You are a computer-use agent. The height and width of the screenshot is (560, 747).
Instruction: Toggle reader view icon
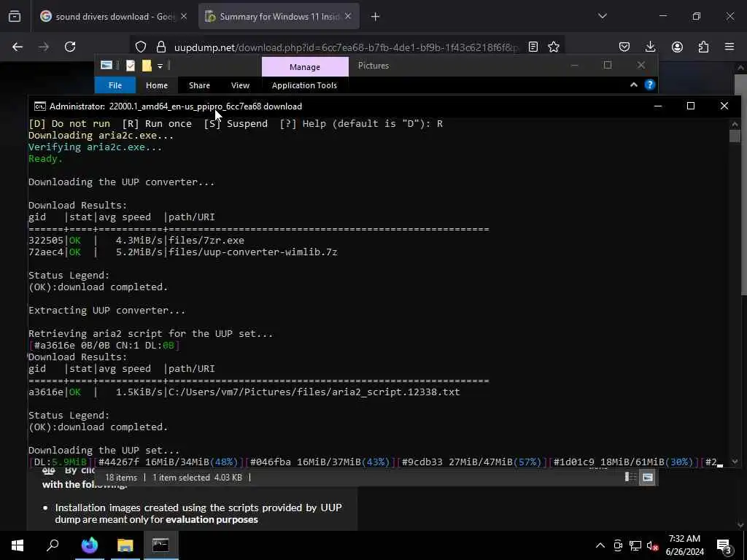point(533,47)
